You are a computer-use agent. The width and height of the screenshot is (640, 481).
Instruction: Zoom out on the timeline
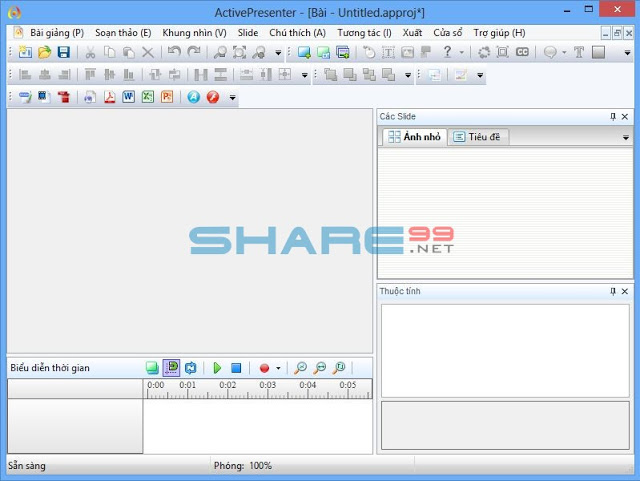click(320, 367)
